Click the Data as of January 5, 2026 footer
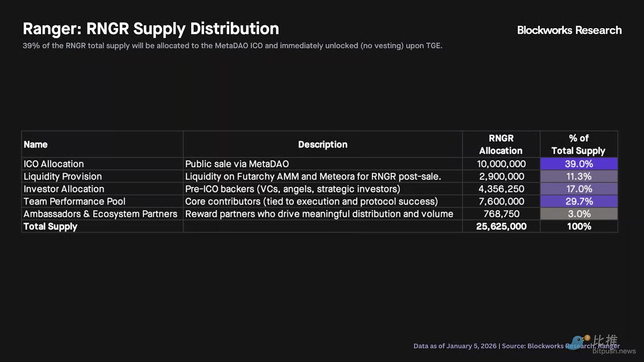 455,346
